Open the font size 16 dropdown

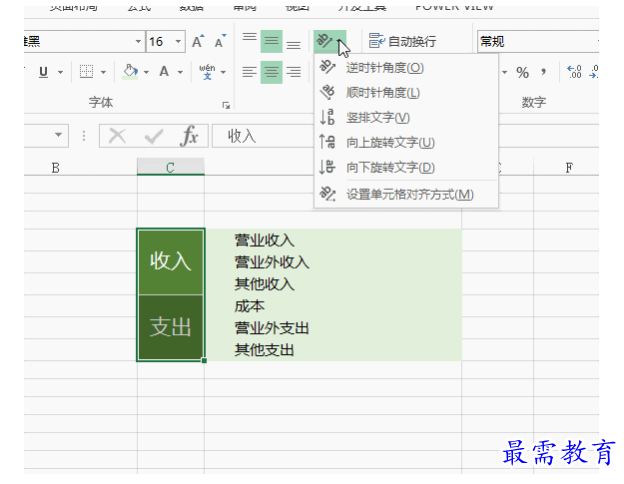178,41
